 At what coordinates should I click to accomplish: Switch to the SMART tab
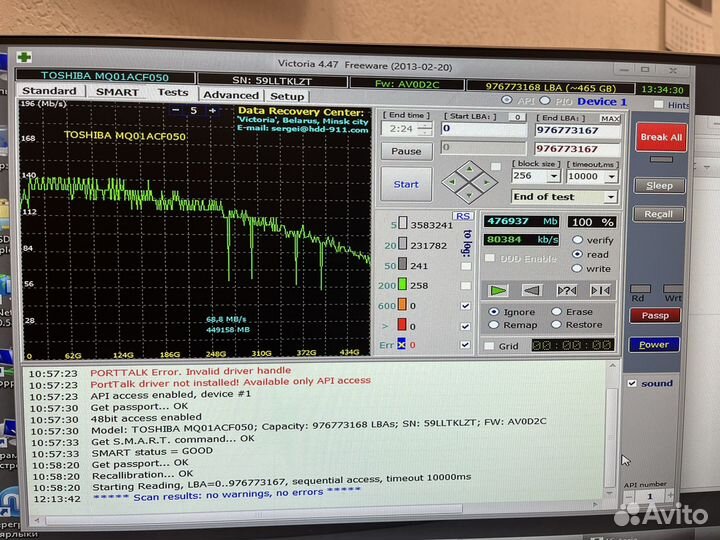(117, 92)
